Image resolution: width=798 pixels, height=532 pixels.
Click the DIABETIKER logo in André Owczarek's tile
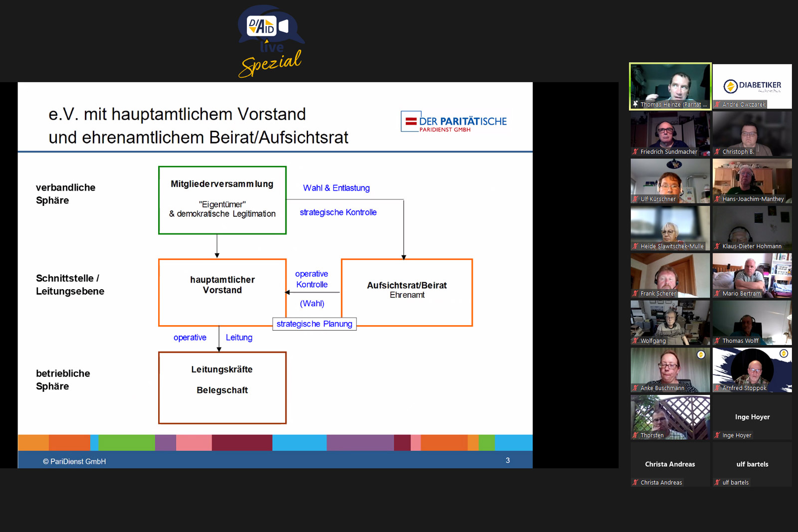(752, 85)
